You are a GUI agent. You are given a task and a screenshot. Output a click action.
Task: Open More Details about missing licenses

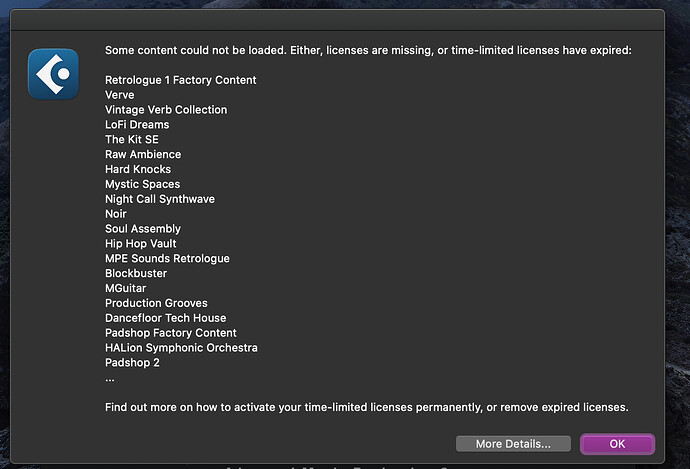[x=513, y=444]
